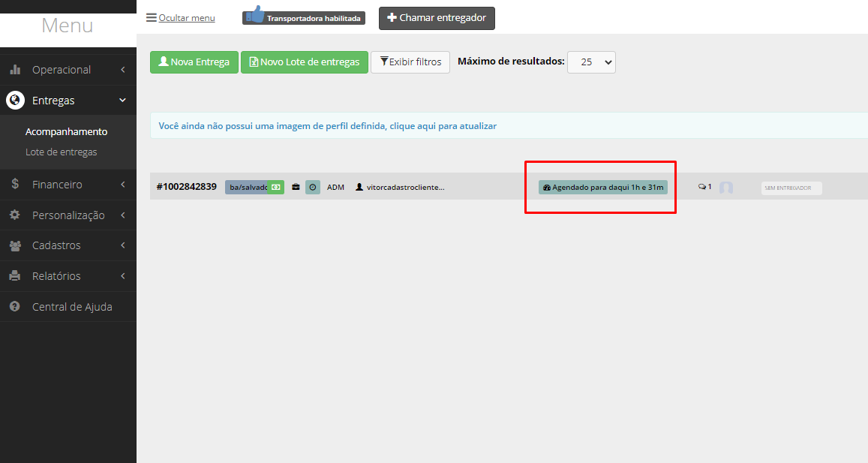
Task: Click the Nova Entrega button
Action: point(194,62)
